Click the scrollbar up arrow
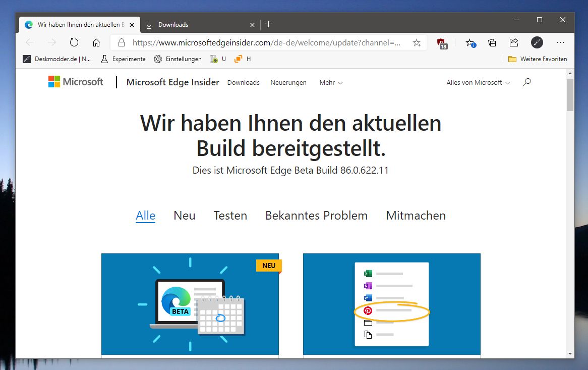The width and height of the screenshot is (588, 370). tap(570, 73)
